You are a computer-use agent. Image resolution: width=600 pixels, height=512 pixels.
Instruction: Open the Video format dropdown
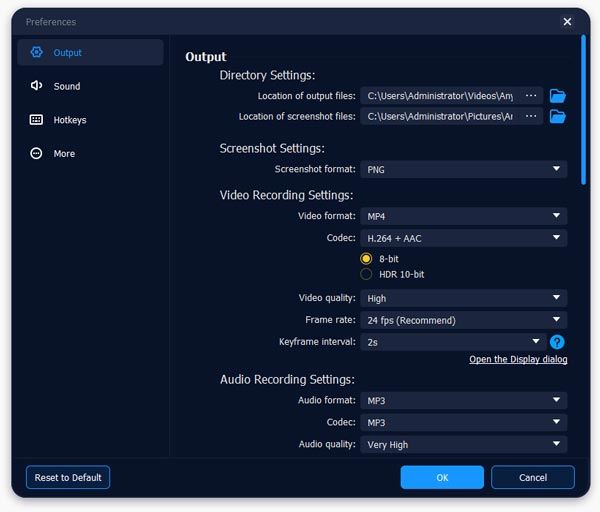[463, 216]
